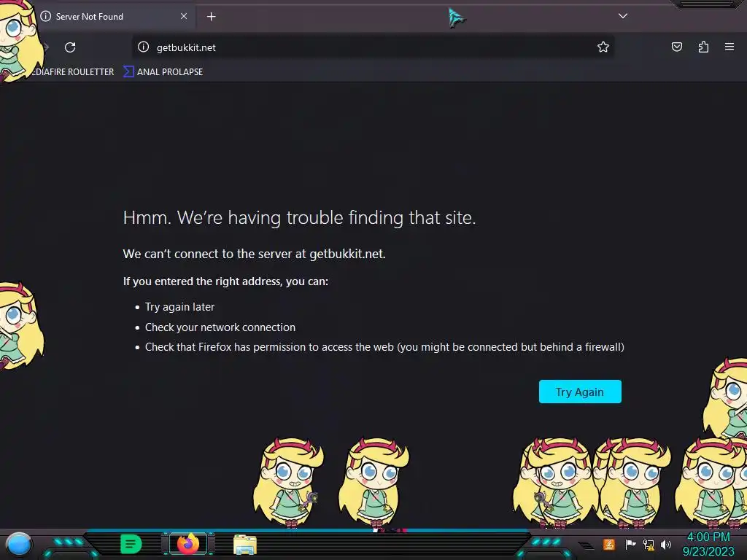
Task: Open the green notes app in taskbar
Action: (131, 544)
